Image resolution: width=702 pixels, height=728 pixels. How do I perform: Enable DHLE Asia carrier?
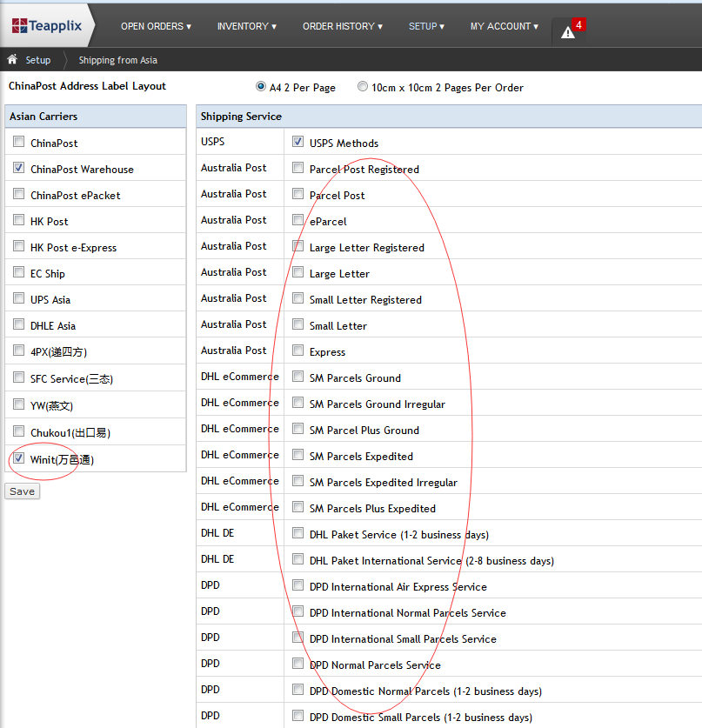click(x=18, y=324)
